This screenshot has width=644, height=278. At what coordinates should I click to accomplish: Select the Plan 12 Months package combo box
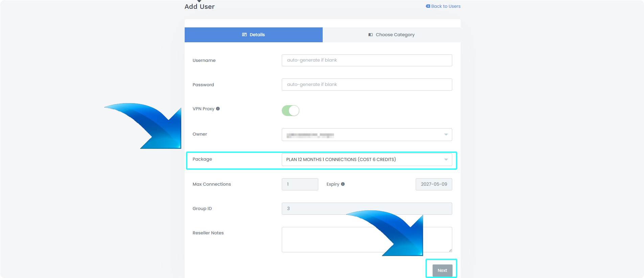[367, 160]
